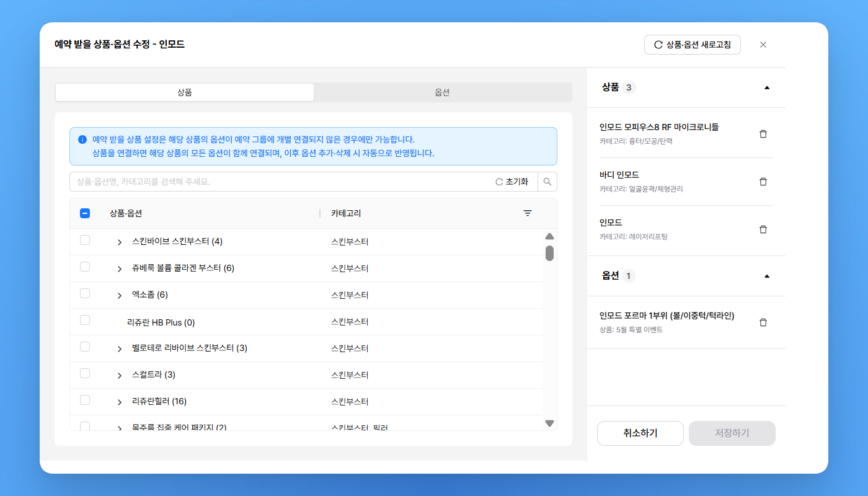Click the 리쥬란 HB Plus (0) row name
The image size is (868, 496).
tap(161, 322)
